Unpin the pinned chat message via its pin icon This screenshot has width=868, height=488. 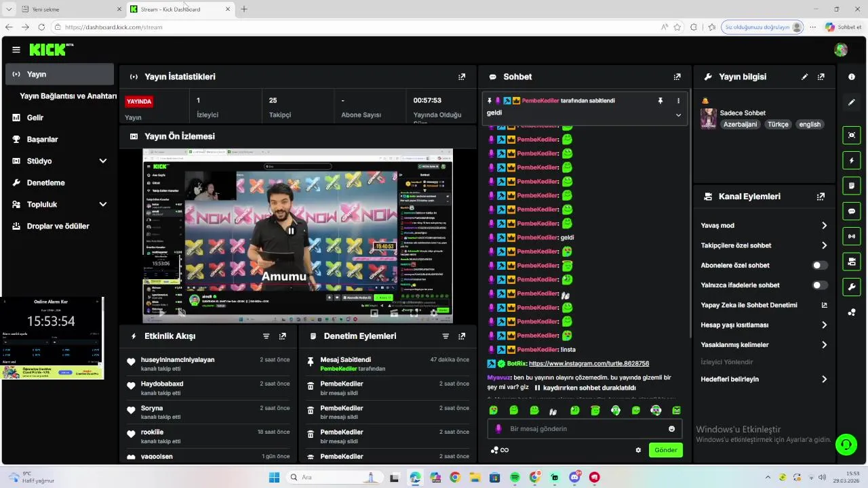point(660,100)
